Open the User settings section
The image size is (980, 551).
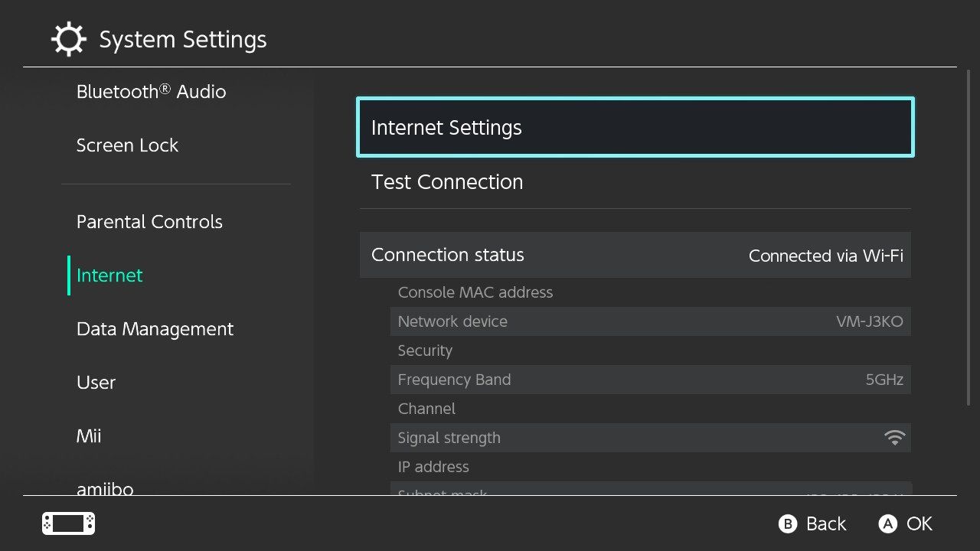(x=96, y=383)
